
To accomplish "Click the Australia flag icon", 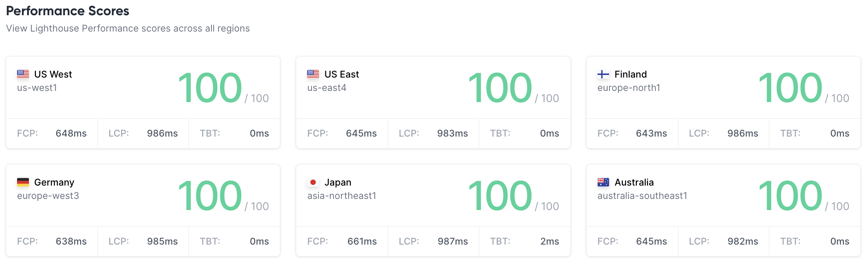I will point(603,182).
